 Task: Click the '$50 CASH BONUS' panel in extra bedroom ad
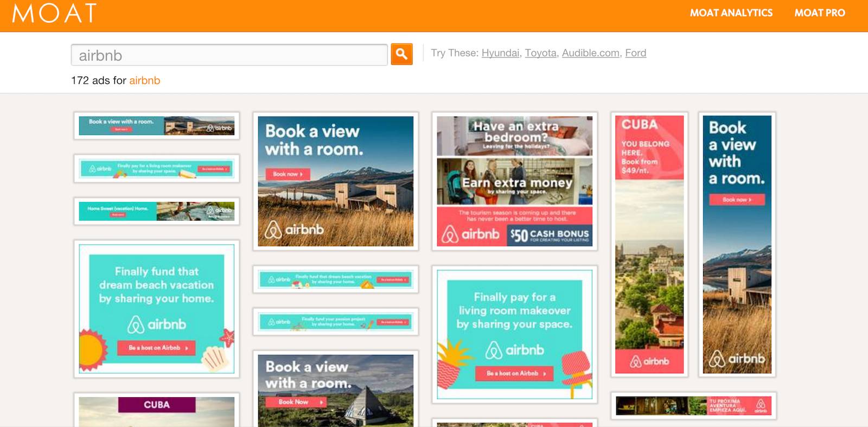(x=550, y=234)
